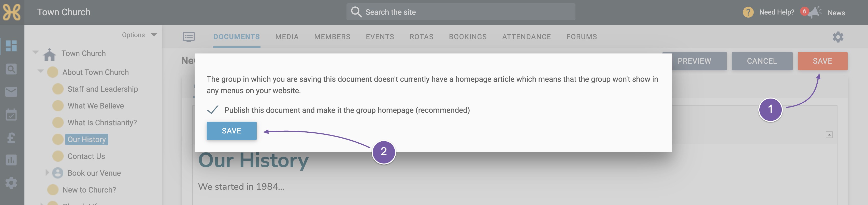Collapse the About Town Church node
Screen dimensions: 868x205
(41, 71)
